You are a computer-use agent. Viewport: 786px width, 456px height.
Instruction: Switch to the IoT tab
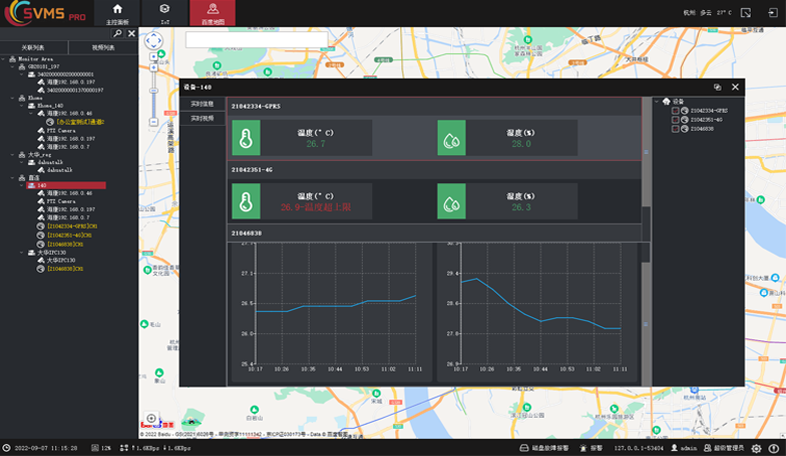point(164,13)
